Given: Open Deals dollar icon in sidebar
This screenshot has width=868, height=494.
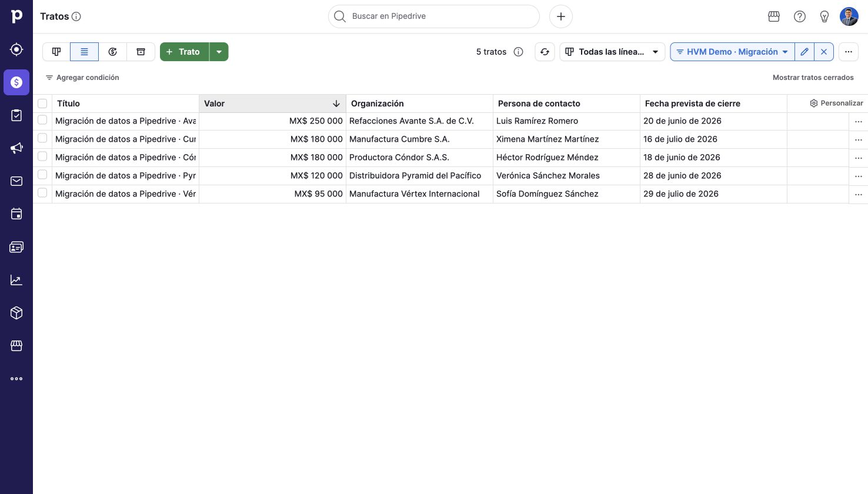Looking at the screenshot, I should coord(16,82).
